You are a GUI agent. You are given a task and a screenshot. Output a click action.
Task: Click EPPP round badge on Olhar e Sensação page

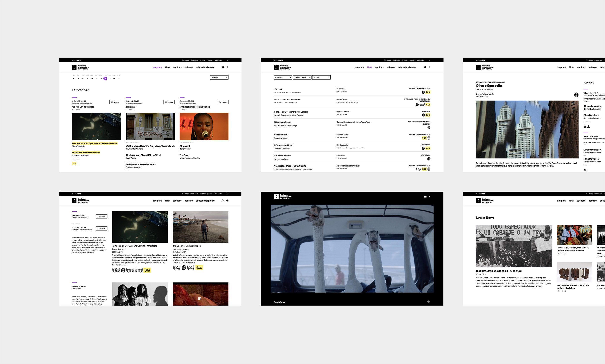pos(576,95)
